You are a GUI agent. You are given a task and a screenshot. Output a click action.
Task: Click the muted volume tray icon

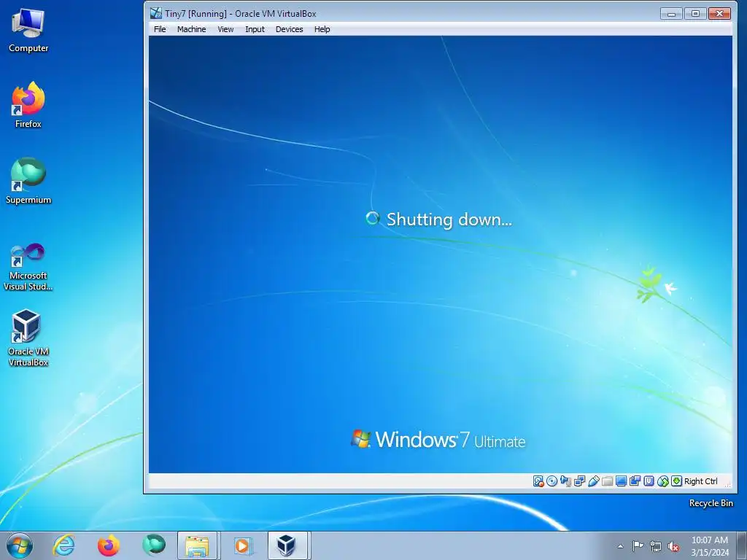point(673,546)
